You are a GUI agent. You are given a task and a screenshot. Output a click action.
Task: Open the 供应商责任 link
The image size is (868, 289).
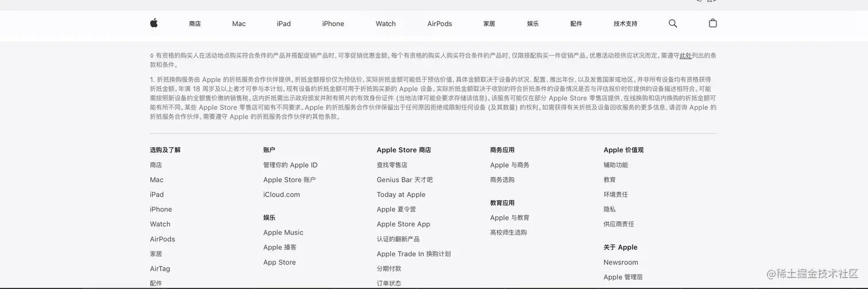[x=619, y=224]
